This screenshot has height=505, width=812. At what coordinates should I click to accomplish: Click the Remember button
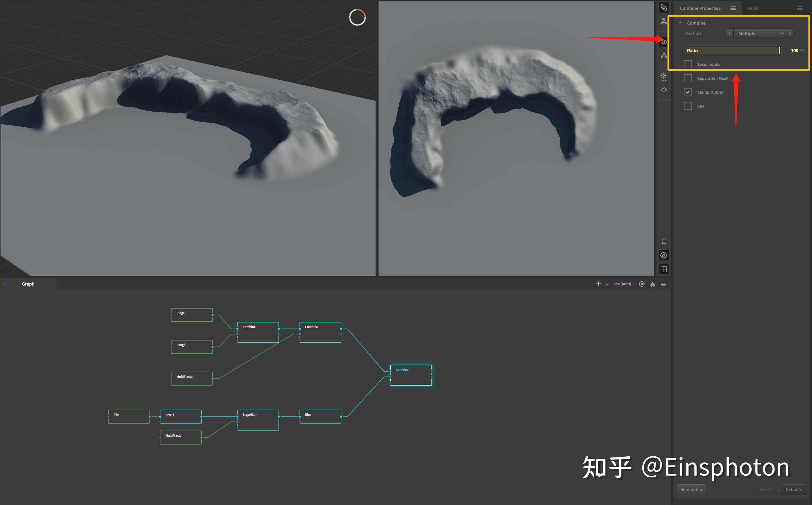[x=691, y=489]
